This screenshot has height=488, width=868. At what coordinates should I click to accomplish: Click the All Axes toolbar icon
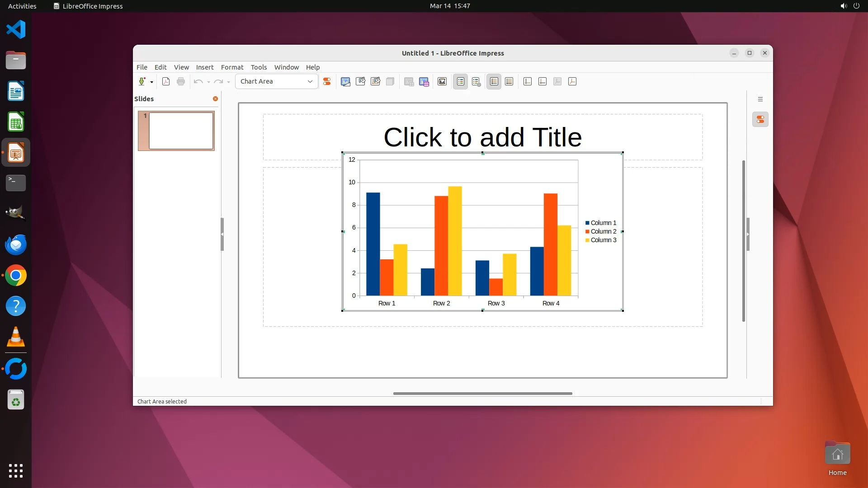pyautogui.click(x=572, y=81)
